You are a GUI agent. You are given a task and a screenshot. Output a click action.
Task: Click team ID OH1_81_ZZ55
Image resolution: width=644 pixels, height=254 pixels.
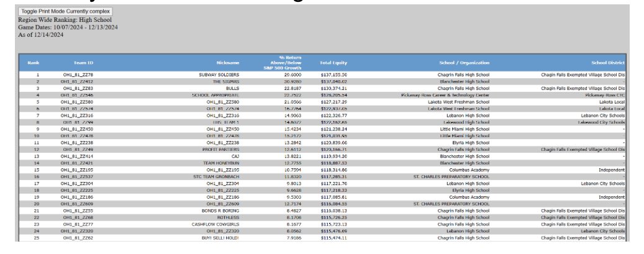[78, 211]
